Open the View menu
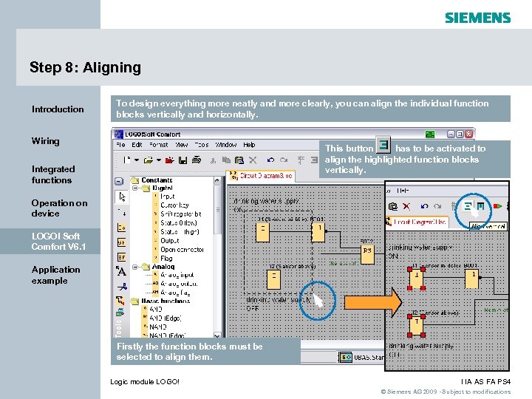 [182, 145]
